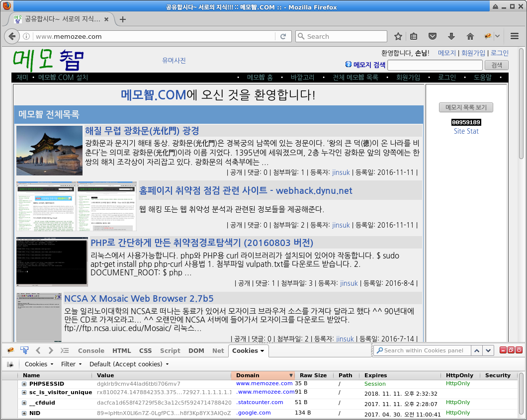Open NCSA X Mosaic Web Browser post
Screen dimensions: 527x420
click(139, 298)
